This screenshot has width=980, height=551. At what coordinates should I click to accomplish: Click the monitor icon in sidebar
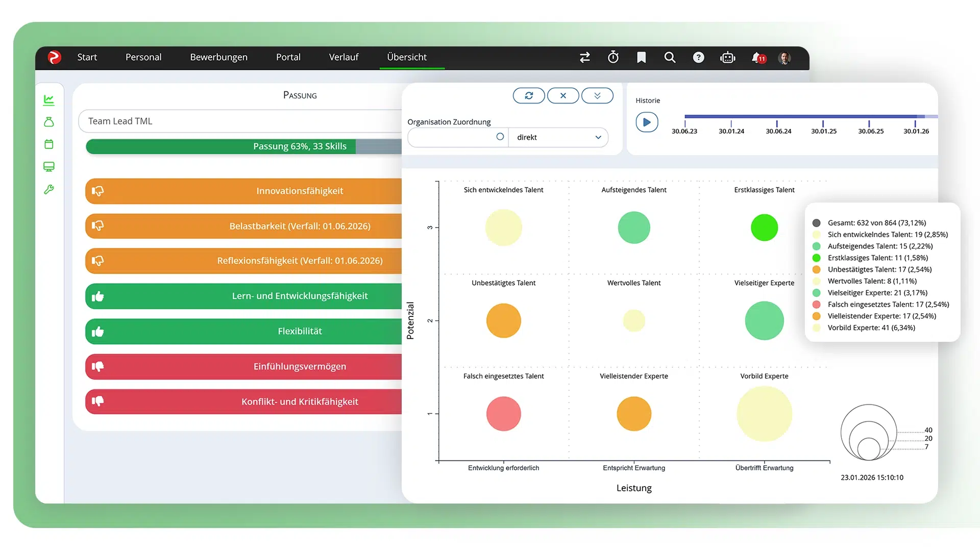coord(49,167)
